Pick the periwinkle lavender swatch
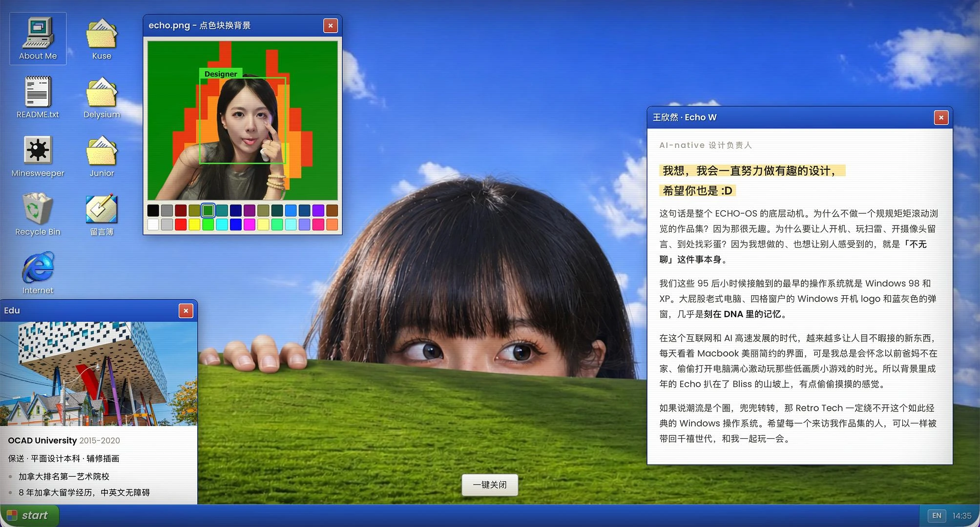 [305, 224]
